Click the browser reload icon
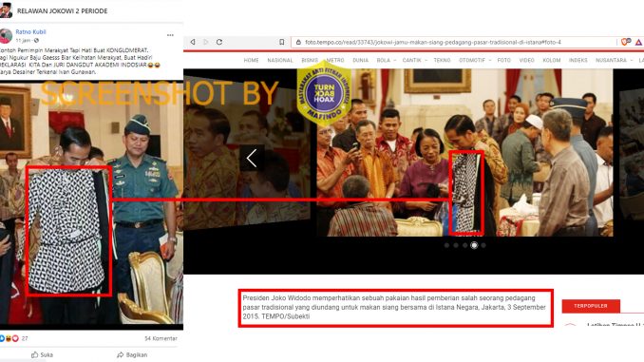 click(x=219, y=42)
